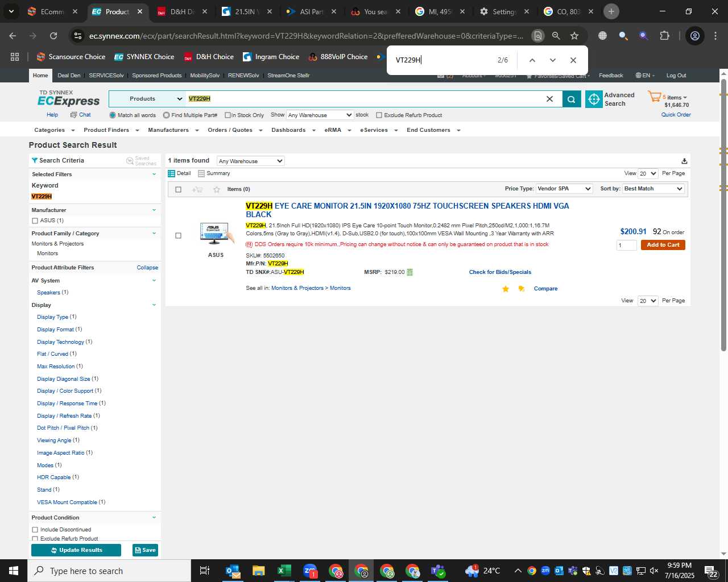Select Find Multiple Part# radio button
This screenshot has height=582, width=728.
coord(166,115)
